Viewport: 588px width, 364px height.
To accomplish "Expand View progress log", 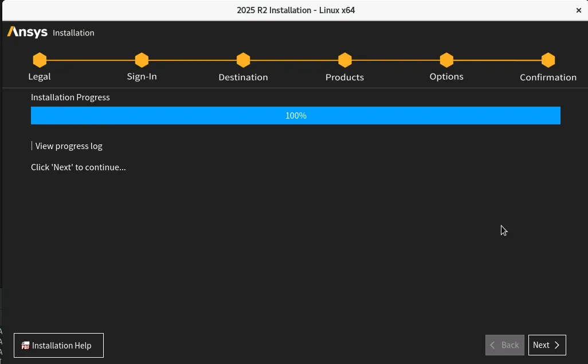I will (x=66, y=146).
